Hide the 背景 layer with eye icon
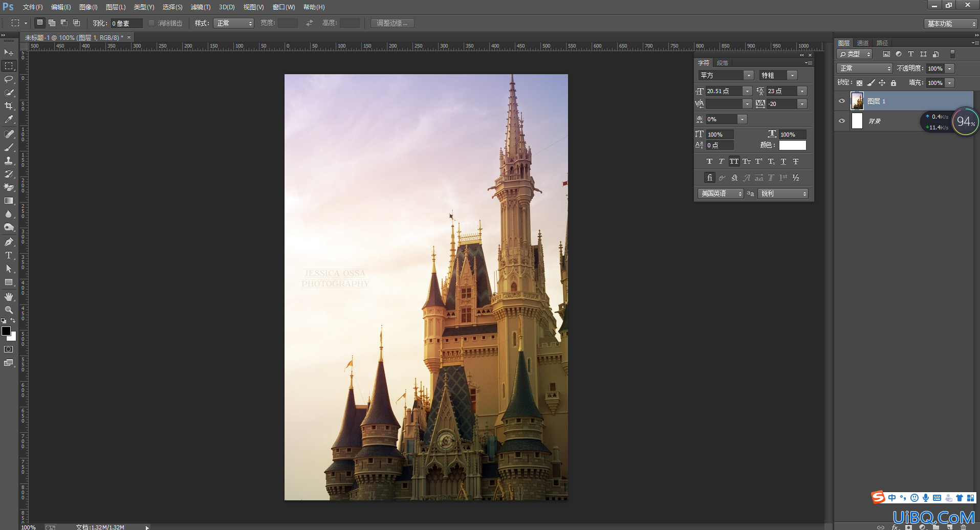The image size is (980, 530). tap(842, 121)
